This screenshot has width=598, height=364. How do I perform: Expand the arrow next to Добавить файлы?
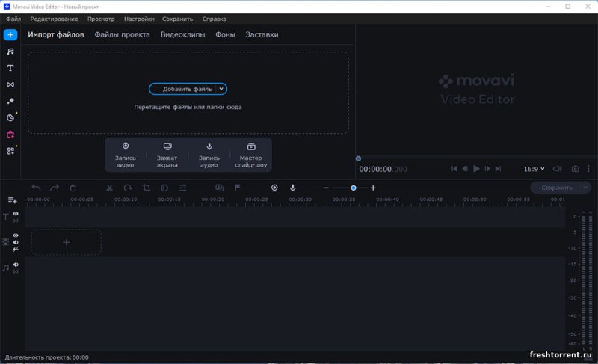[221, 89]
